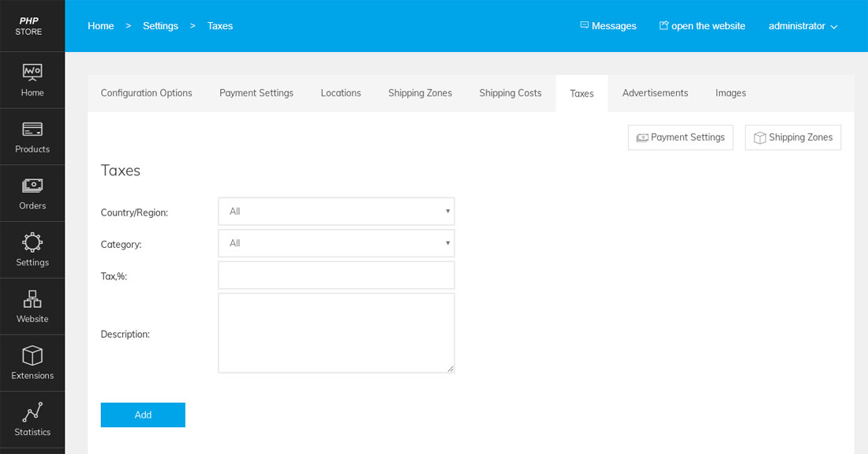Image resolution: width=868 pixels, height=454 pixels.
Task: Click the Payment Settings button
Action: point(680,137)
